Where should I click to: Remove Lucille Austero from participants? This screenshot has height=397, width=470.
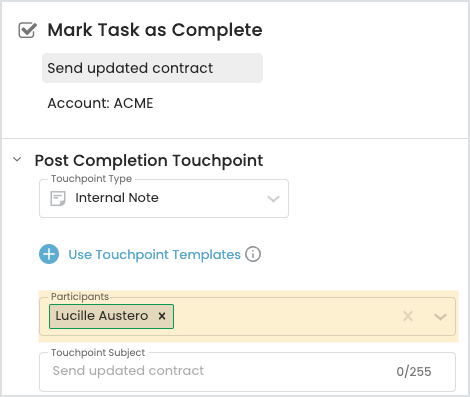[x=162, y=316]
